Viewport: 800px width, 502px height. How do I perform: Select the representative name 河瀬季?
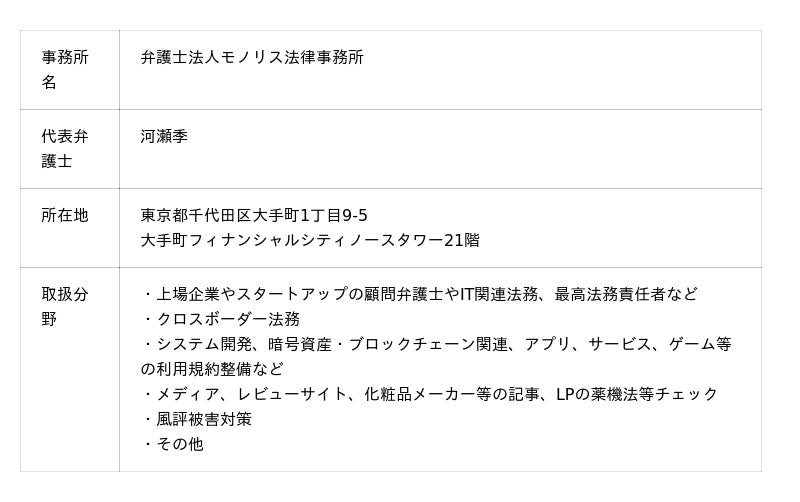[x=164, y=136]
